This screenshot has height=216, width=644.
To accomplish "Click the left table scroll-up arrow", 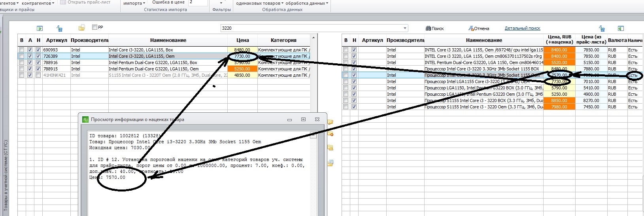I will tap(314, 38).
